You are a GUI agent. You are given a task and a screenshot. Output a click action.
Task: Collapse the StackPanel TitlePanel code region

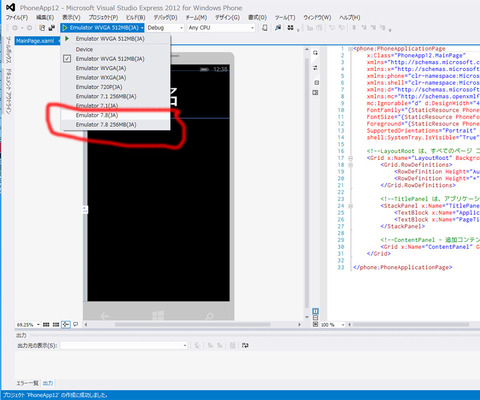(x=350, y=206)
